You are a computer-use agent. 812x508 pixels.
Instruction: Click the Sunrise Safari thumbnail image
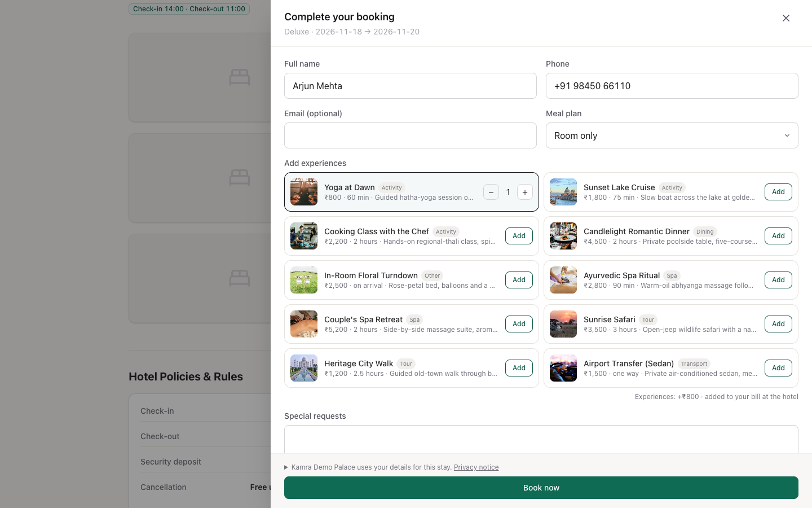[563, 324]
